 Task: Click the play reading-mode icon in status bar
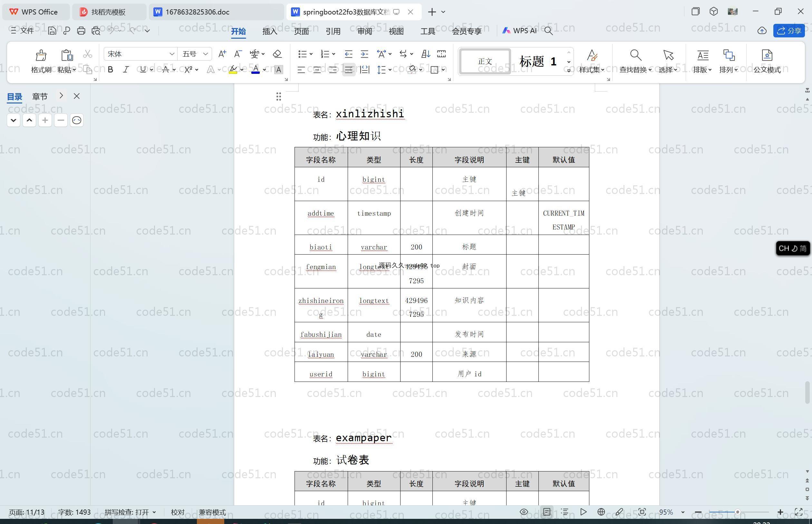point(584,512)
